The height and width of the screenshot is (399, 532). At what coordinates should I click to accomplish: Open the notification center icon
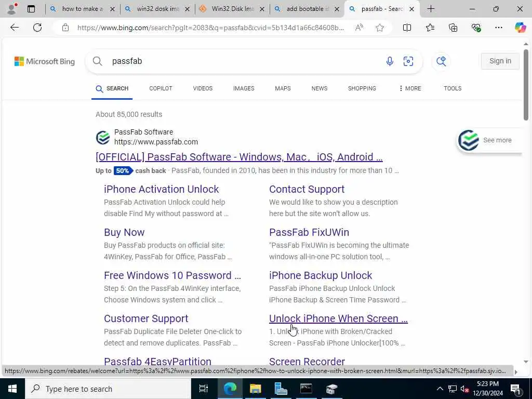[x=515, y=389]
